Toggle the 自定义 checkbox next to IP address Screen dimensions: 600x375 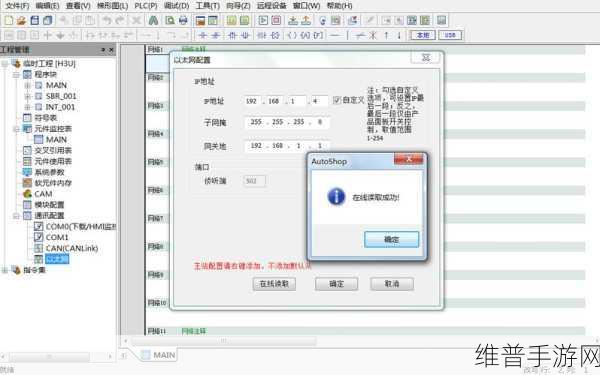click(x=337, y=100)
